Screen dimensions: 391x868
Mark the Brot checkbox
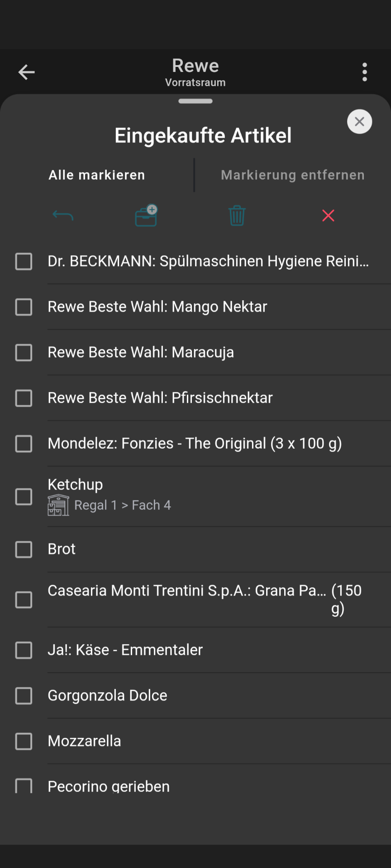24,550
